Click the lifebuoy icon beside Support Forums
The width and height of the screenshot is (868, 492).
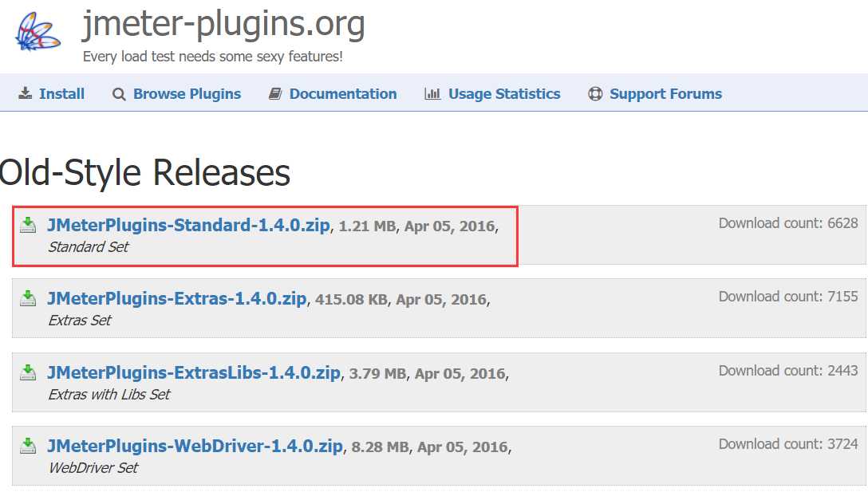tap(595, 94)
